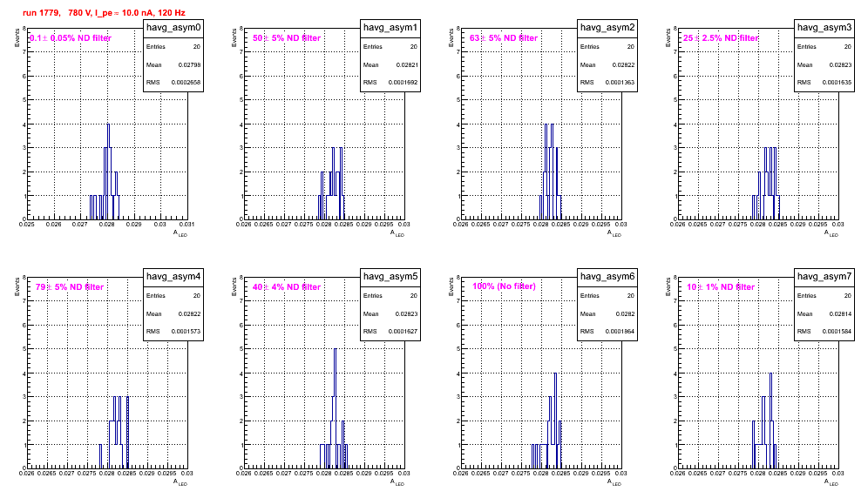868x498 pixels.
Task: Click RMS value 0.0001692 in havg_asym1
Action: point(403,83)
